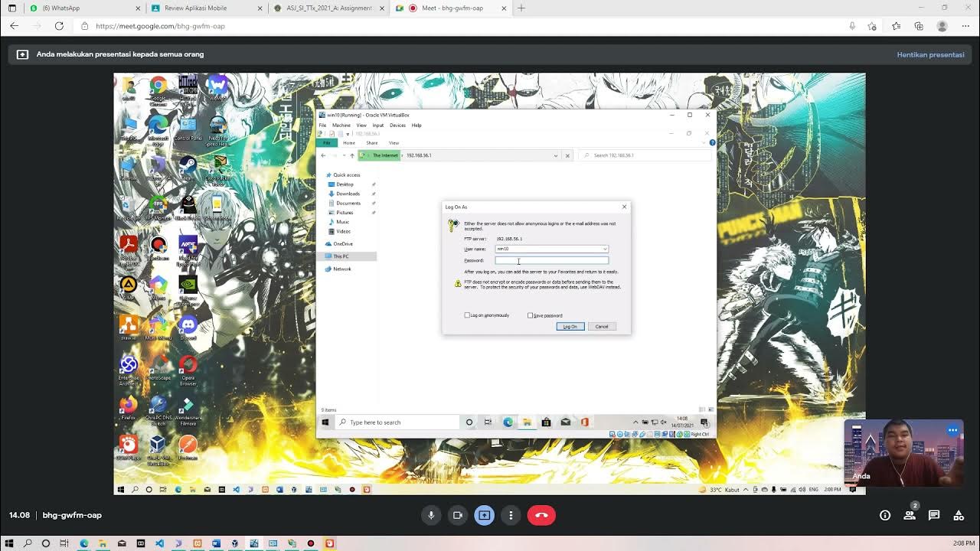Open Firefox desktop shortcut
This screenshot has height=551, width=980.
pos(129,409)
